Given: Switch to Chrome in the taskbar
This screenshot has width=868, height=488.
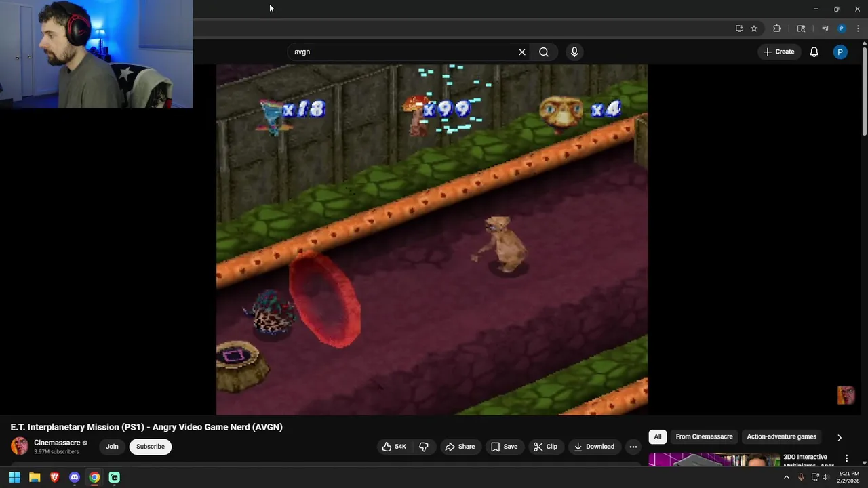Looking at the screenshot, I should click(94, 477).
